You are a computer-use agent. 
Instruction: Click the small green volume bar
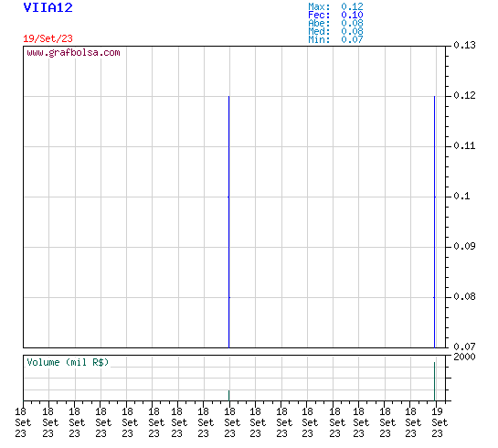pos(229,396)
